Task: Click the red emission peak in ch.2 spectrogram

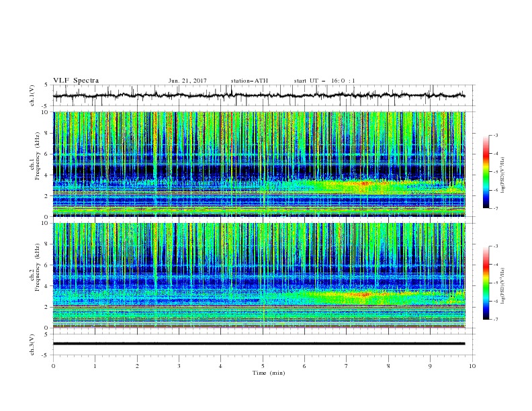Action: 365,295
